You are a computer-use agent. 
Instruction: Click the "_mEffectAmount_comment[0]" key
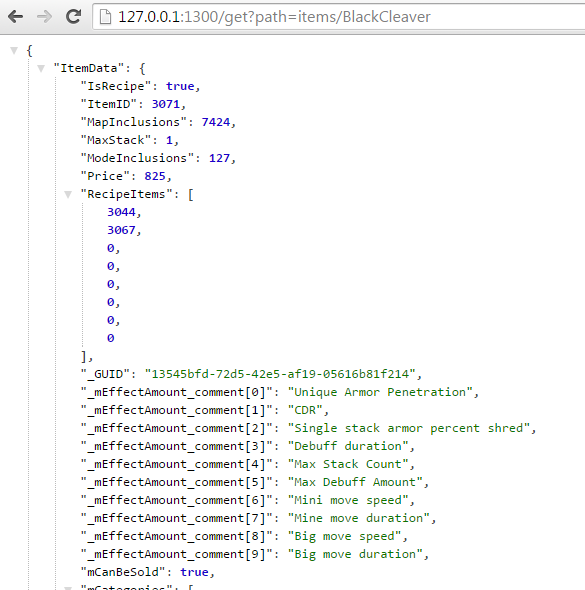point(176,392)
